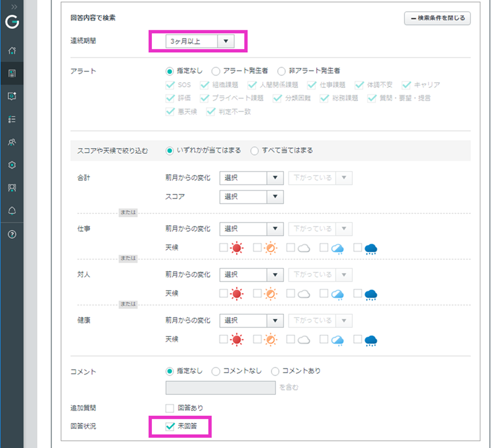Check the rainy weather box in 対人 row
This screenshot has height=448, width=500.
pyautogui.click(x=358, y=293)
